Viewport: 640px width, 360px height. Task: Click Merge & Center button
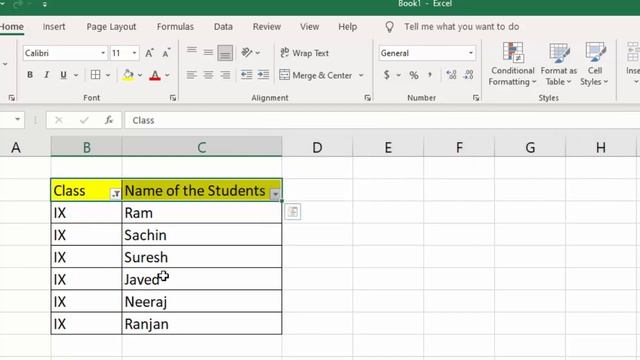(x=316, y=76)
